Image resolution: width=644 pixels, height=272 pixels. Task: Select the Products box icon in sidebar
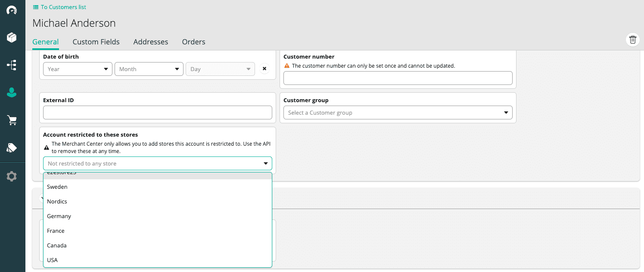pyautogui.click(x=12, y=37)
